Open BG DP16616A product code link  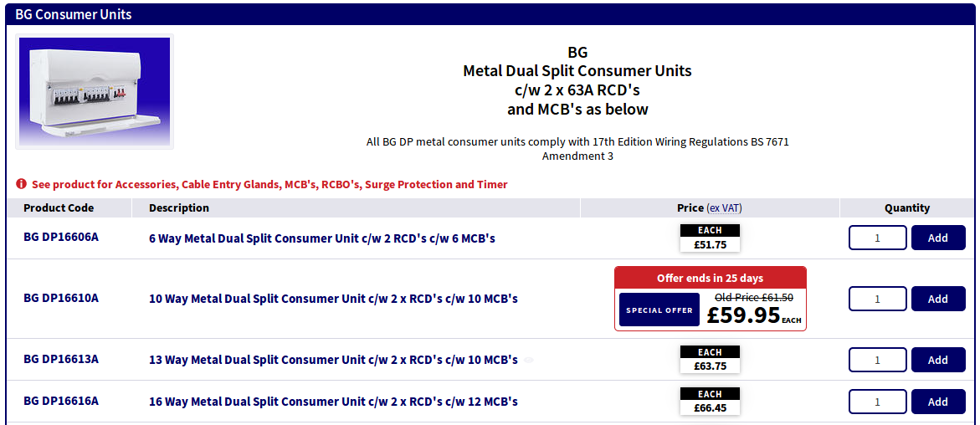click(x=61, y=400)
